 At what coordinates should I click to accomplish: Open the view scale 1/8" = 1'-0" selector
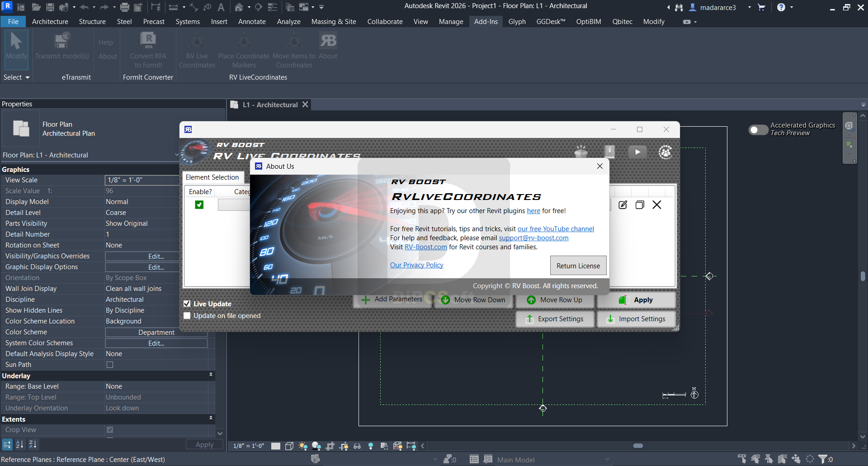(249, 446)
